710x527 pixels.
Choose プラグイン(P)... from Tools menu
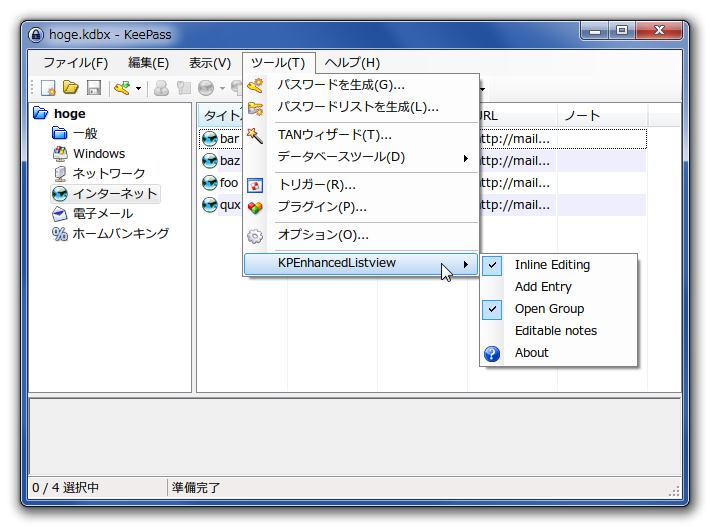tap(361, 207)
